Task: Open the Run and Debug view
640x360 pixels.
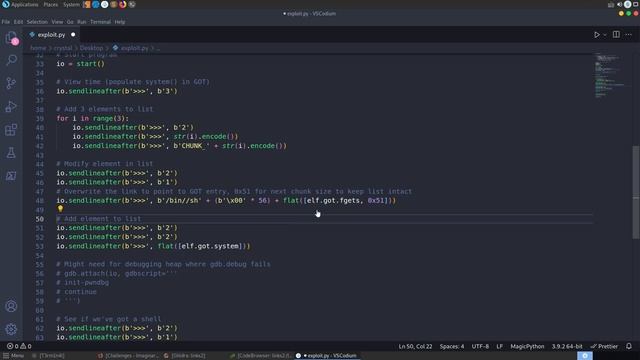Action: pos(11,107)
